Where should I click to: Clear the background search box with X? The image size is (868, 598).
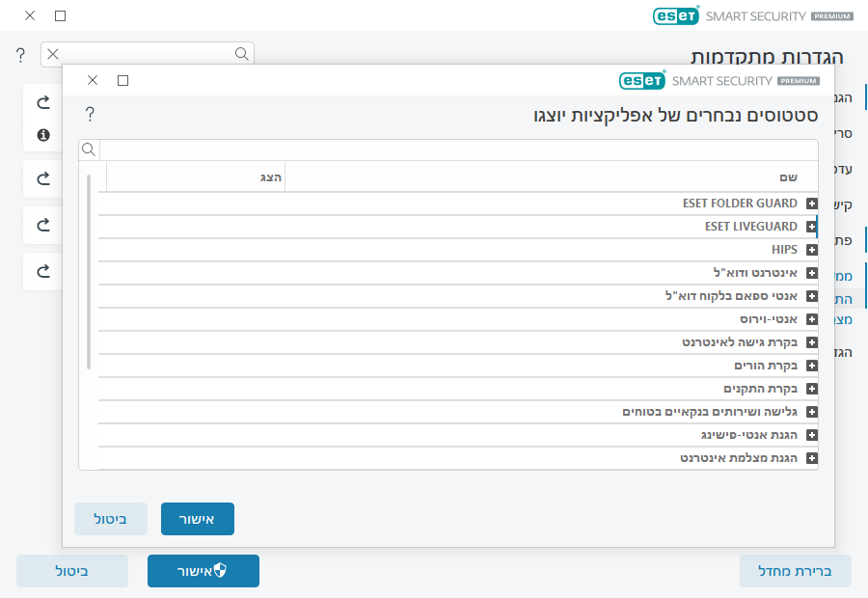[53, 54]
